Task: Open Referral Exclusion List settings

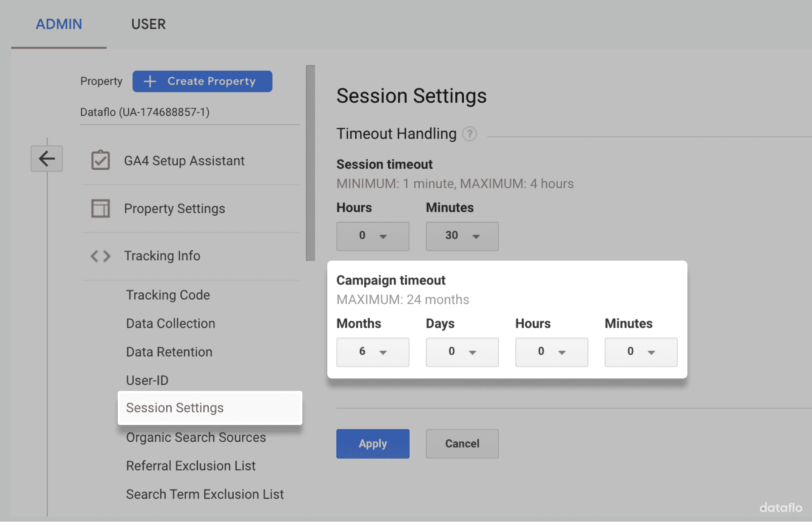Action: pyautogui.click(x=191, y=465)
